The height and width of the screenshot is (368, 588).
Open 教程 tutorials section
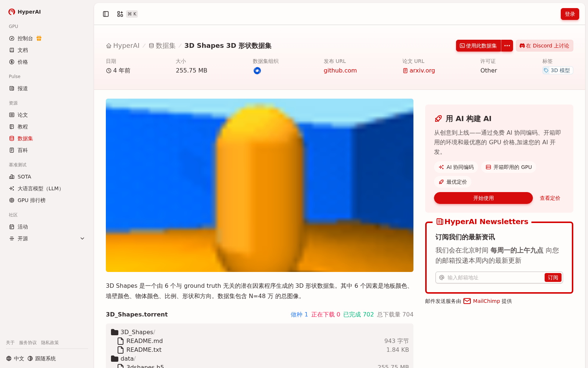[x=47, y=127]
